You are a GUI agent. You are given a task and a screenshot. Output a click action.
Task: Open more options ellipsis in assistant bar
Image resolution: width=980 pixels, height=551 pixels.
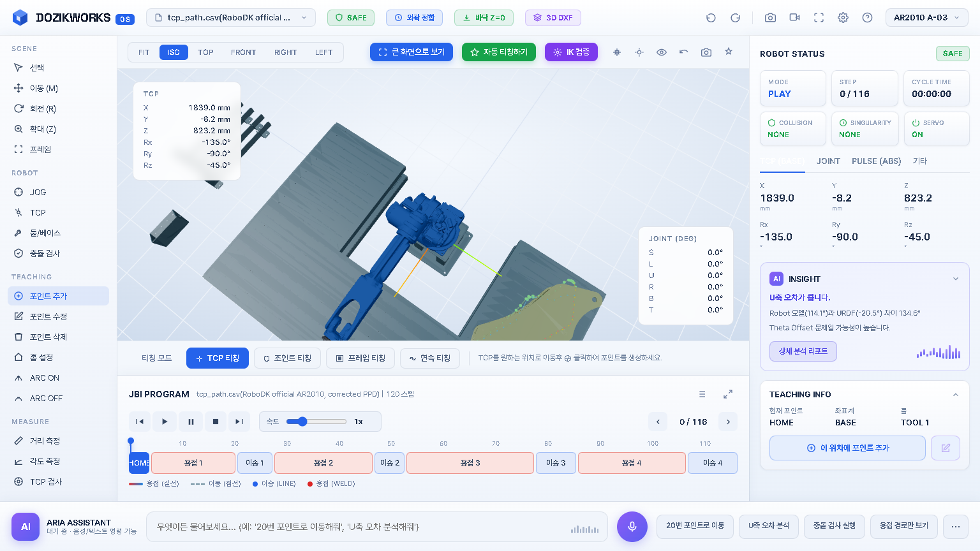point(955,526)
